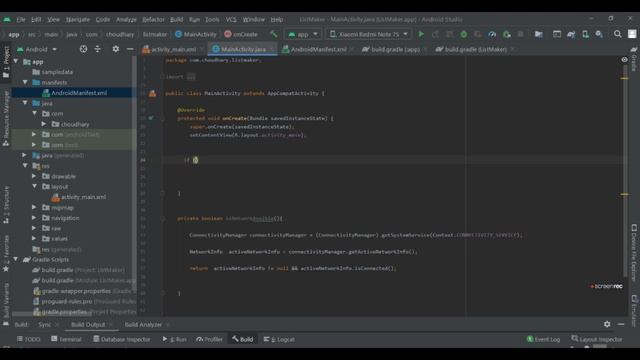Click the upper yellow warning stripe marker

click(624, 78)
